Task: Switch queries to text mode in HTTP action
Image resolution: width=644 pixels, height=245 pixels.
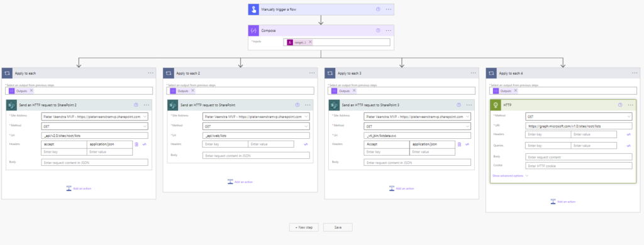Action: pyautogui.click(x=628, y=146)
